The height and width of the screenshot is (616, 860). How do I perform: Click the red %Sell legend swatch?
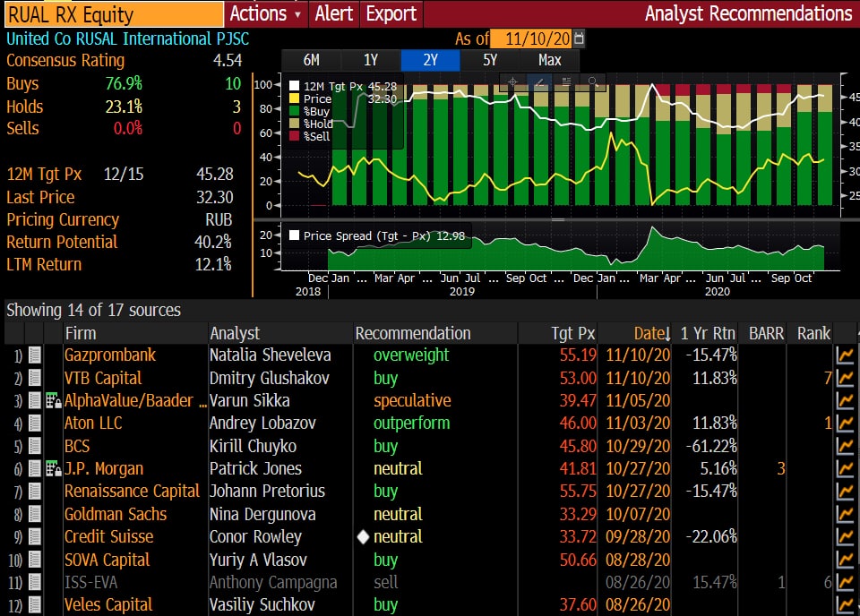click(295, 136)
